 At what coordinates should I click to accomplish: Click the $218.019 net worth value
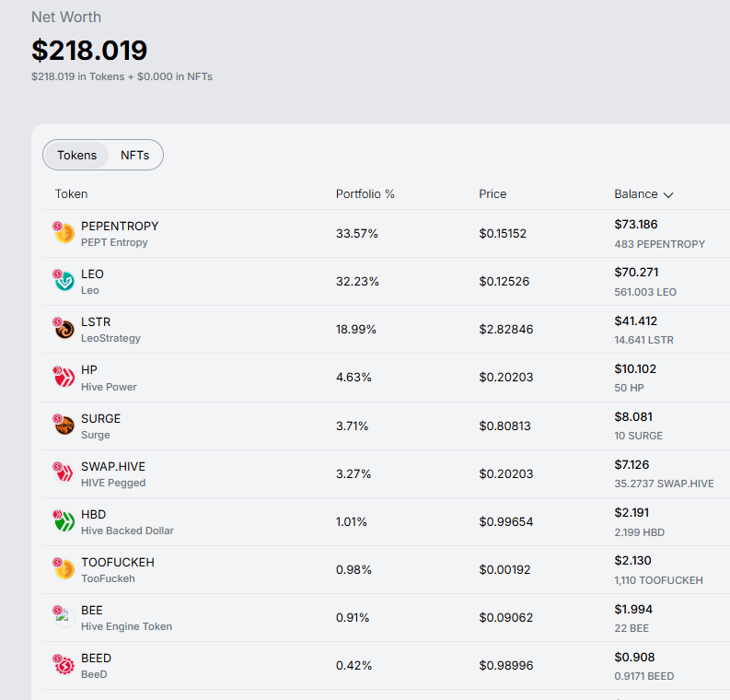pyautogui.click(x=89, y=51)
